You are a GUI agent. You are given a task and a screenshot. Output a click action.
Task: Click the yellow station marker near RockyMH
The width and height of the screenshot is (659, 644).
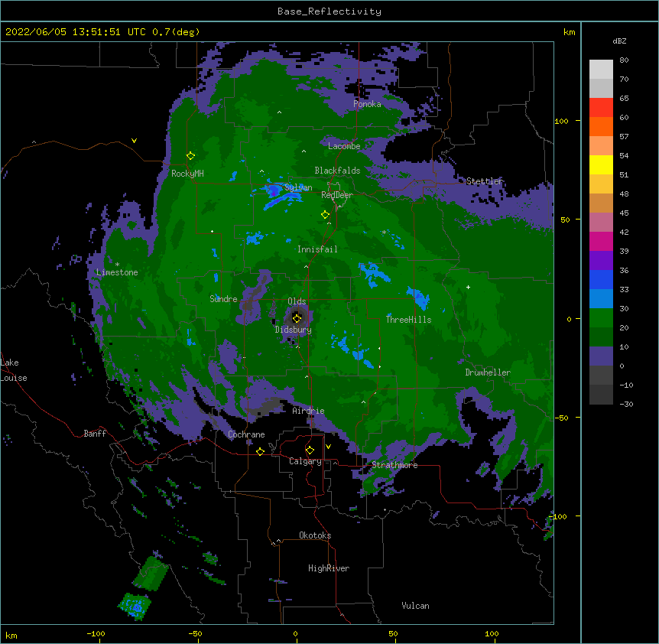pyautogui.click(x=190, y=156)
